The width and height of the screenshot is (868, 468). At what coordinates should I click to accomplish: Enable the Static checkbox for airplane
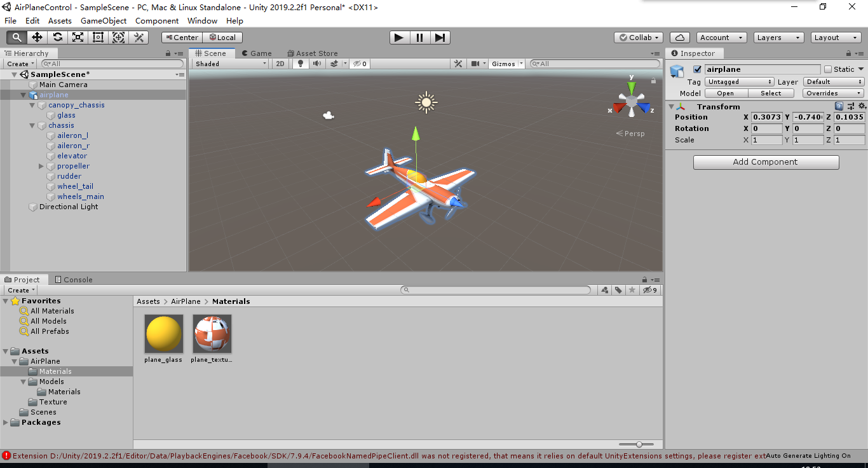(x=828, y=69)
